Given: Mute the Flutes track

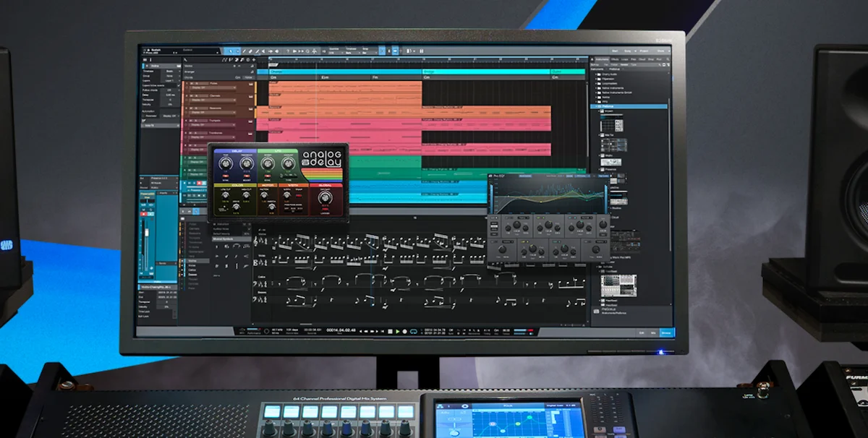Looking at the screenshot, I should click(x=192, y=84).
